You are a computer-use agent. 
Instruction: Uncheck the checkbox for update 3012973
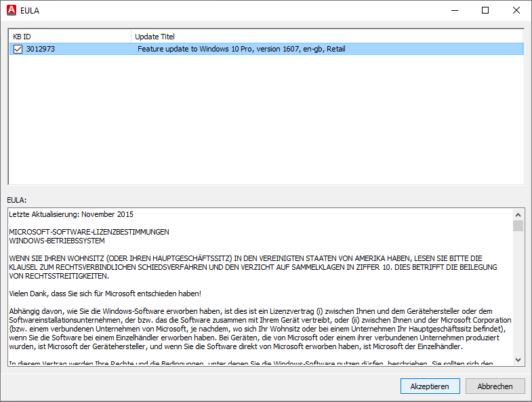point(18,49)
